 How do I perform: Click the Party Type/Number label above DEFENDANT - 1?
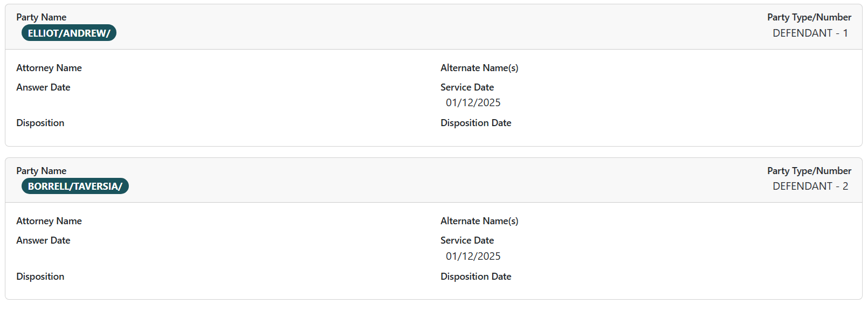point(809,17)
